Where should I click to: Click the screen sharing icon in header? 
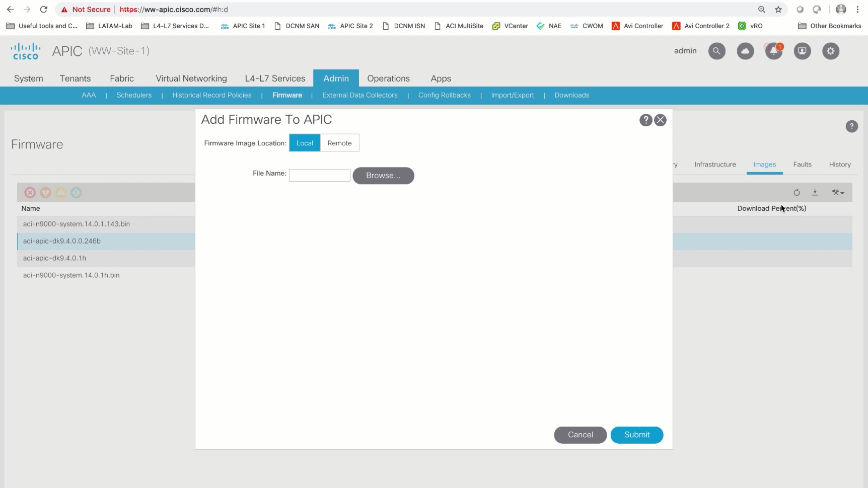803,51
